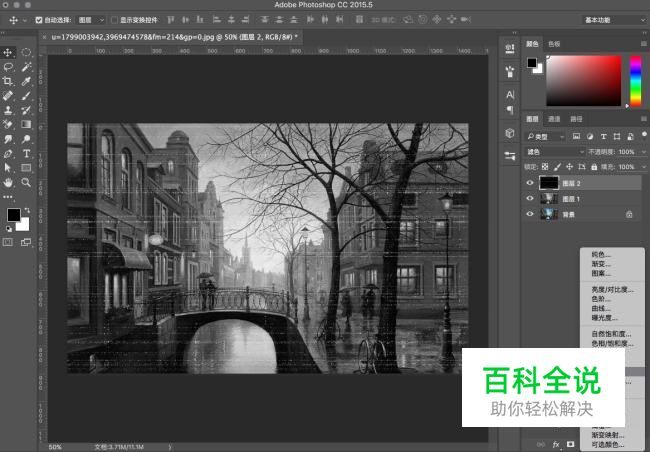Viewport: 650px width, 452px height.
Task: Select the Smudge tool
Action: (x=7, y=139)
